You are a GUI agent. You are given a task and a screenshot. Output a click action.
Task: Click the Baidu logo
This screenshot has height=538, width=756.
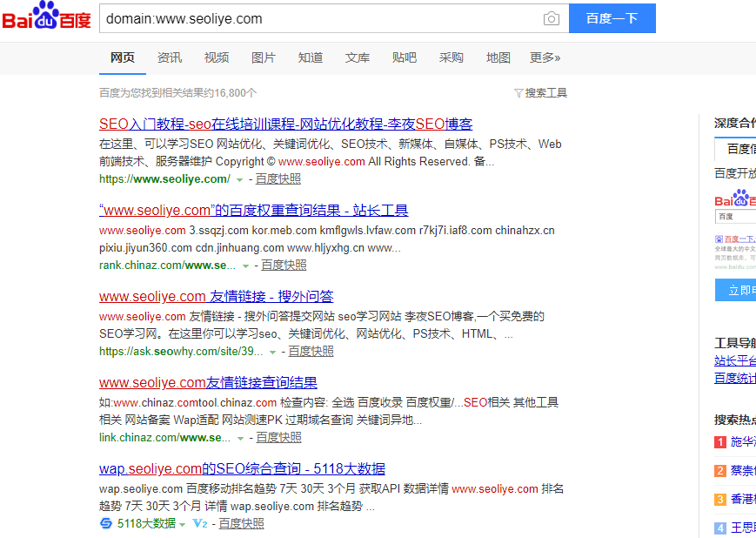(46, 16)
